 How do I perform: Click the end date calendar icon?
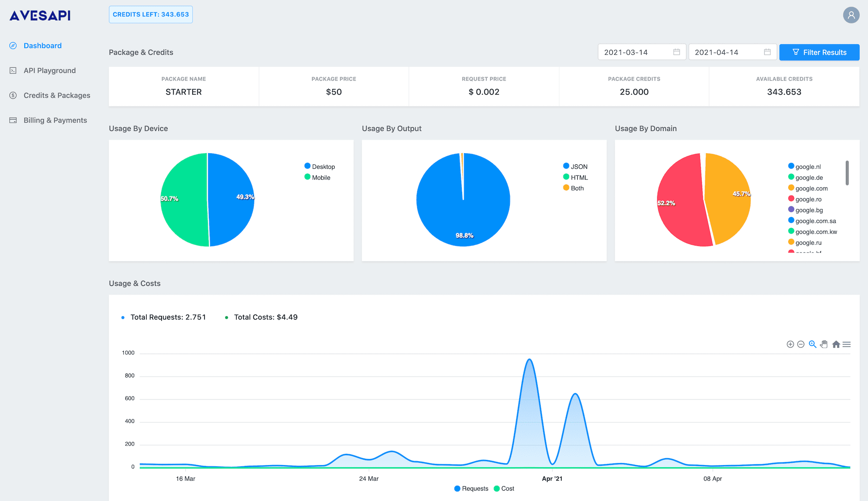(x=767, y=52)
